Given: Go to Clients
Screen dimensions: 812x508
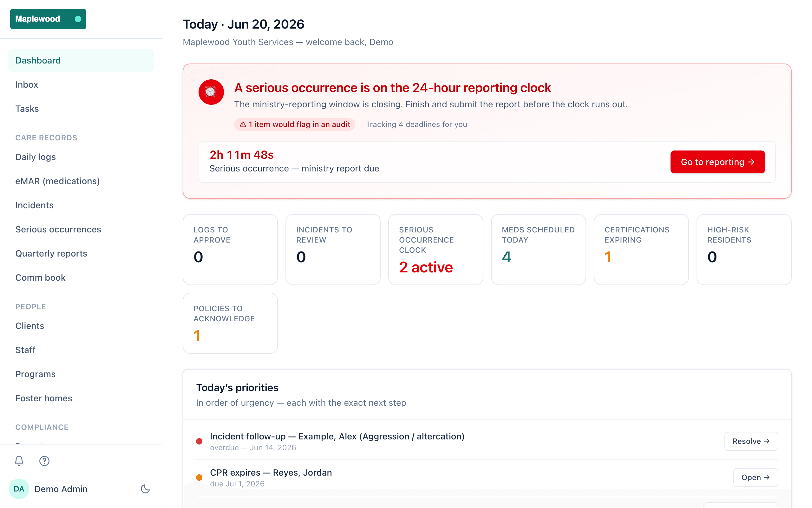Looking at the screenshot, I should coord(81,326).
